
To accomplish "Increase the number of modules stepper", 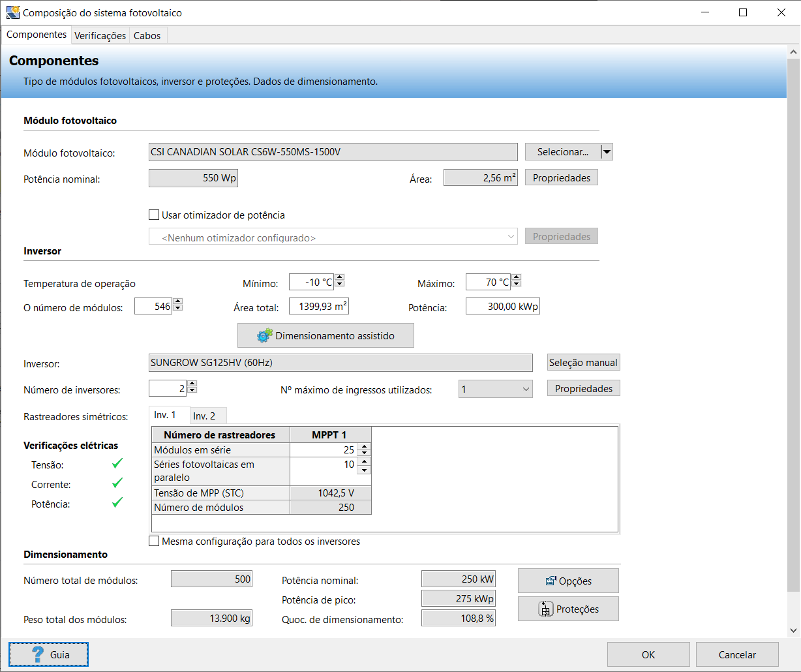I will point(178,302).
